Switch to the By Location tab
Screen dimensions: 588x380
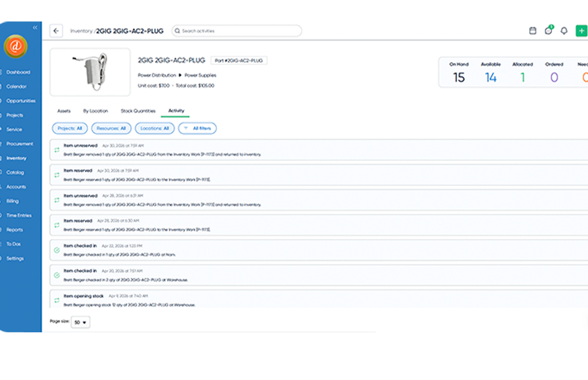95,111
